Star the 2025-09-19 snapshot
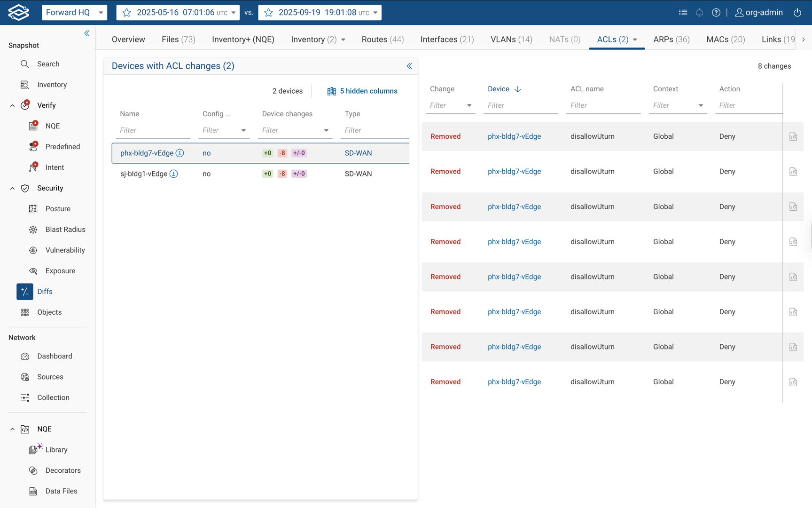Screen dimensions: 812x508 coord(269,13)
